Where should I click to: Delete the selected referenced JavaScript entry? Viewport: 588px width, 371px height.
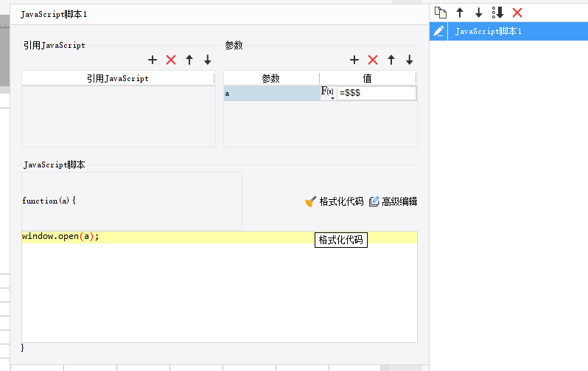pos(171,60)
